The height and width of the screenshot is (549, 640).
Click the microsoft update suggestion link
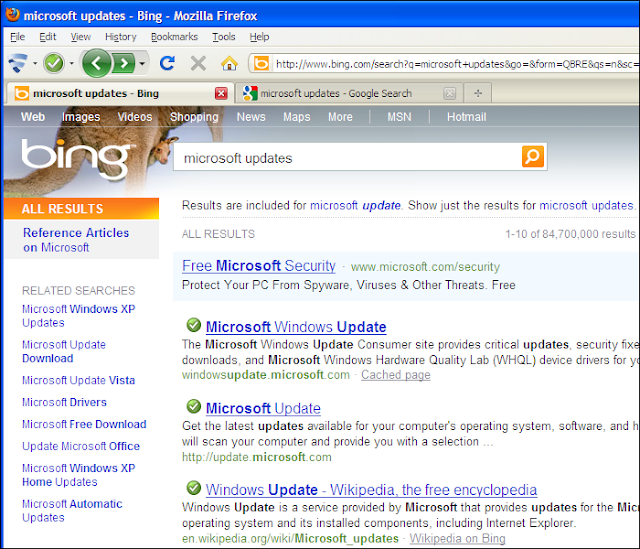(355, 205)
